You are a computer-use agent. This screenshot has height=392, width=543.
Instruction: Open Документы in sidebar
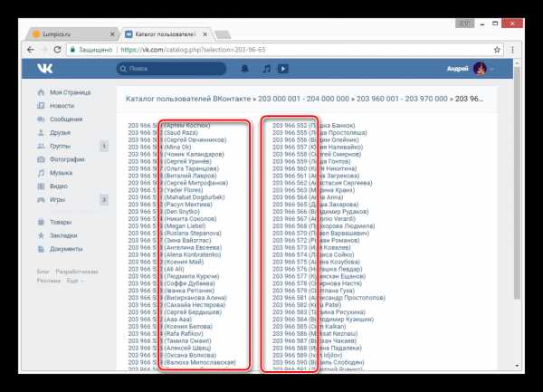tap(66, 249)
